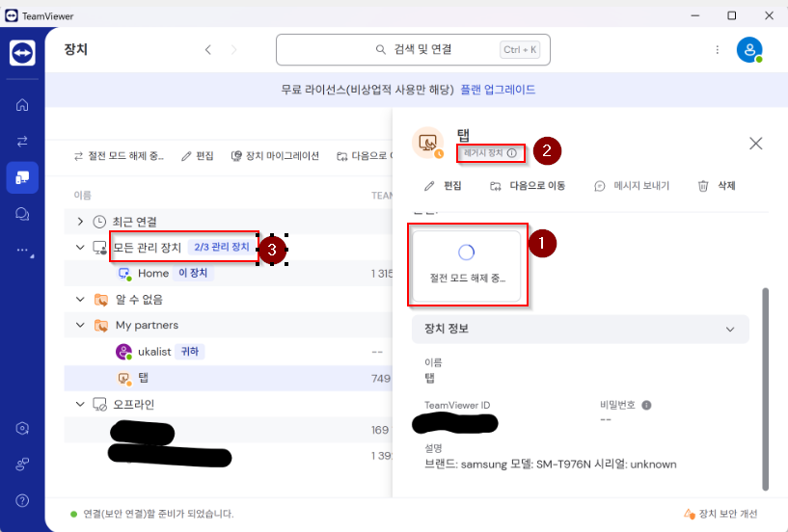This screenshot has width=788, height=532.
Task: Open the Help question mark icon
Action: (22, 500)
